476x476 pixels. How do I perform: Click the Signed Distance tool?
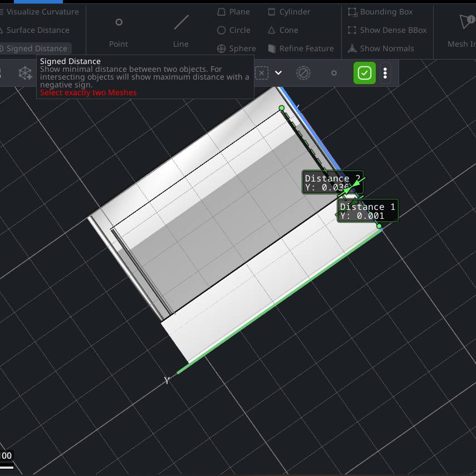click(36, 48)
